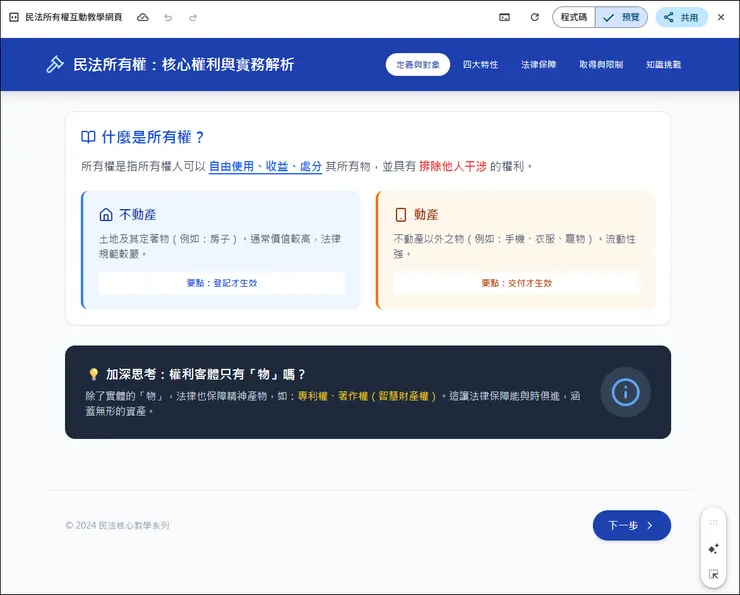The height and width of the screenshot is (595, 740).
Task: Click the 不動產 card heading
Action: tap(138, 215)
